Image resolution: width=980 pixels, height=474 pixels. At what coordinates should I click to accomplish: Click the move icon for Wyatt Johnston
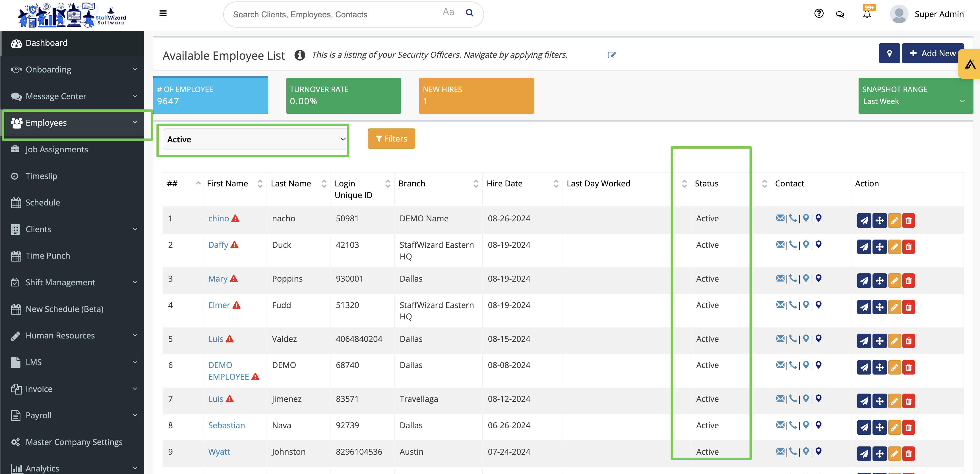click(x=880, y=454)
